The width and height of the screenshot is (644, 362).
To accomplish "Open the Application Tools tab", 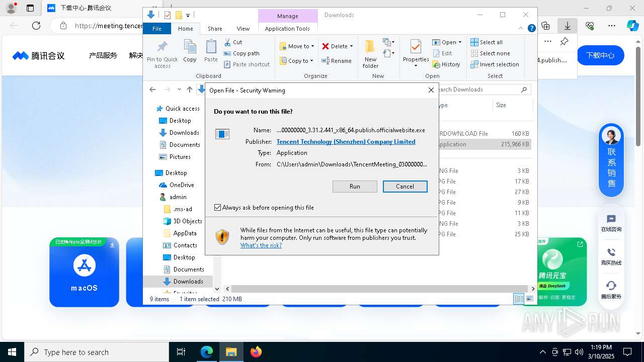I will [287, 29].
